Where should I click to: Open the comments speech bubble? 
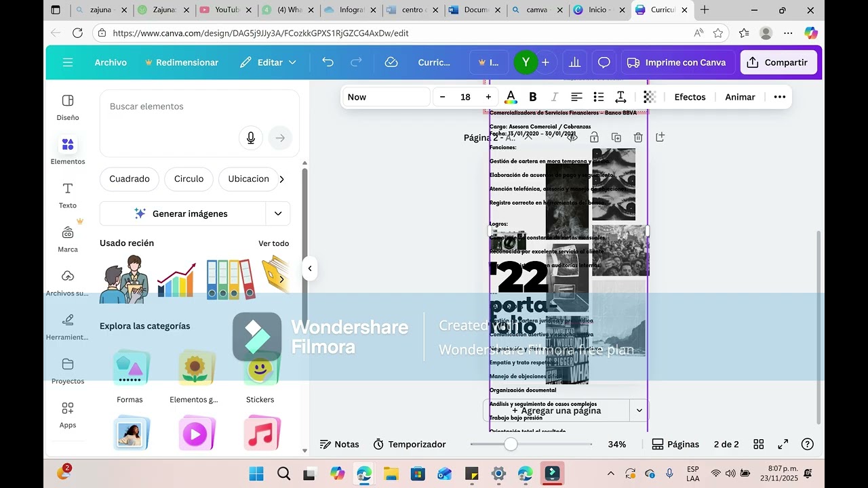[604, 62]
